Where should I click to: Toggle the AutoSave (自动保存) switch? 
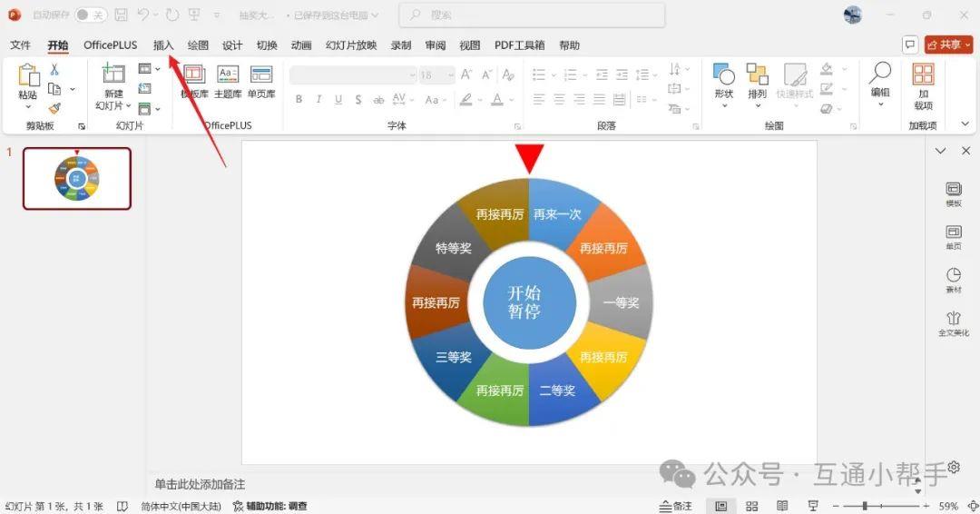(90, 15)
